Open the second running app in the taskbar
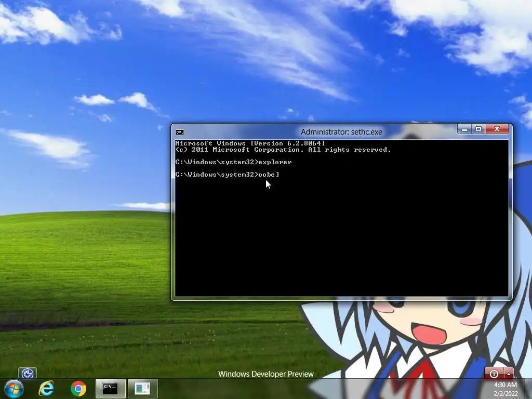 click(x=142, y=389)
